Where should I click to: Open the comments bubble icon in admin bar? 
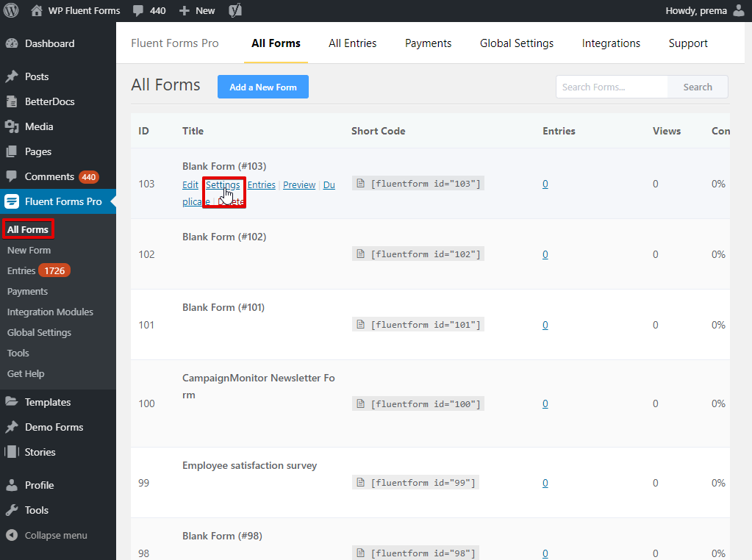tap(138, 10)
